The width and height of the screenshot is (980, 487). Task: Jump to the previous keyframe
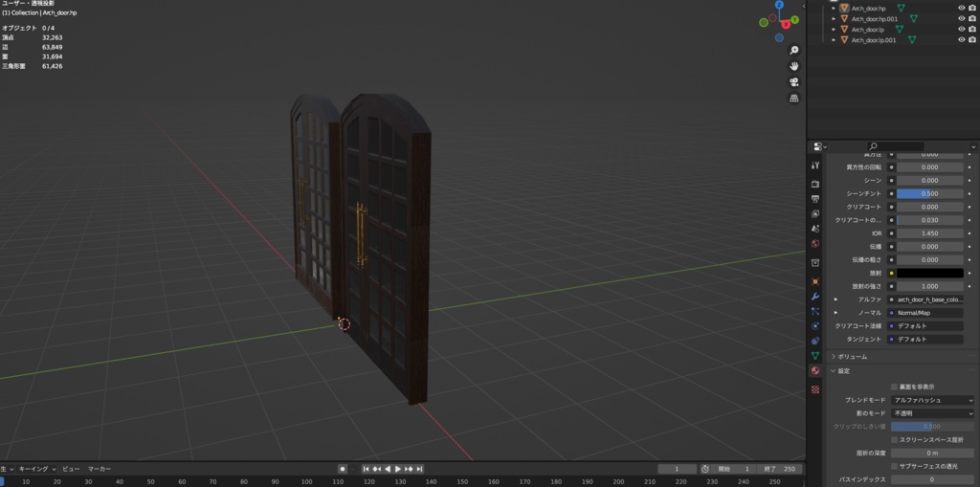pos(377,469)
